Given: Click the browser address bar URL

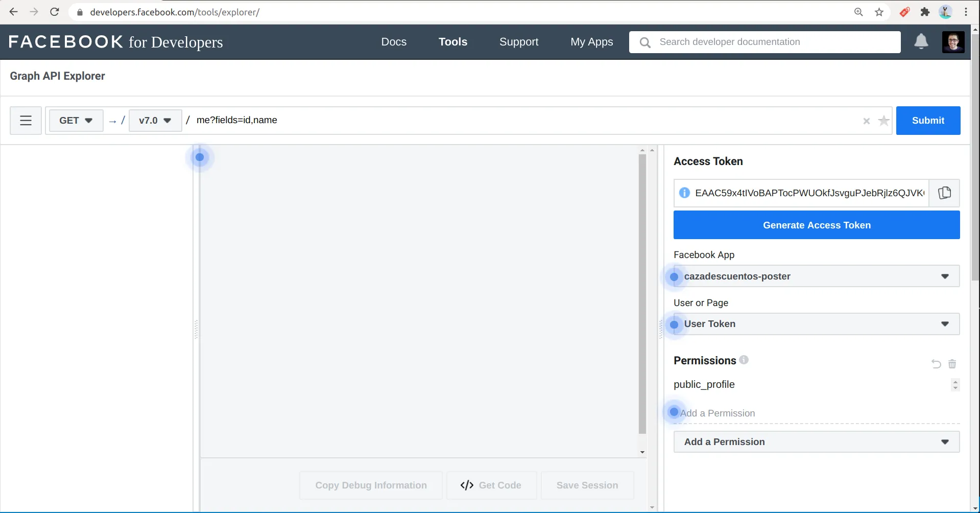Looking at the screenshot, I should [x=175, y=12].
